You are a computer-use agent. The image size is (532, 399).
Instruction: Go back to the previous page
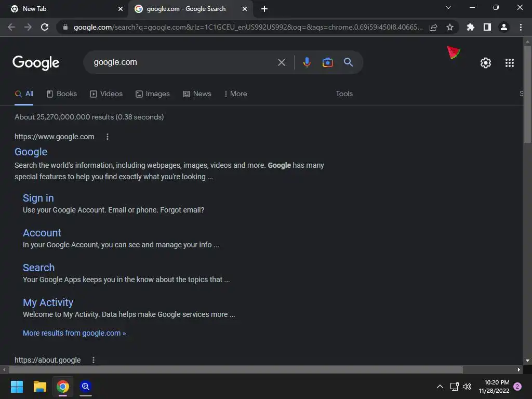(x=11, y=27)
